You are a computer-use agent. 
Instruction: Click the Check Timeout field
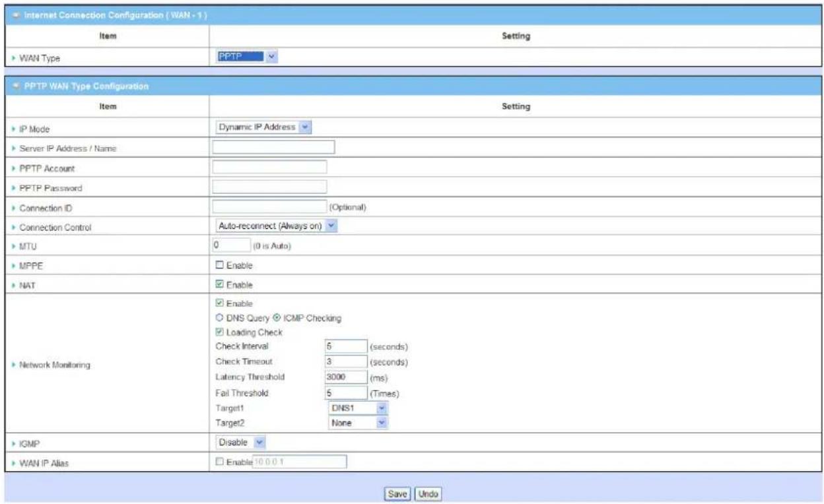346,362
